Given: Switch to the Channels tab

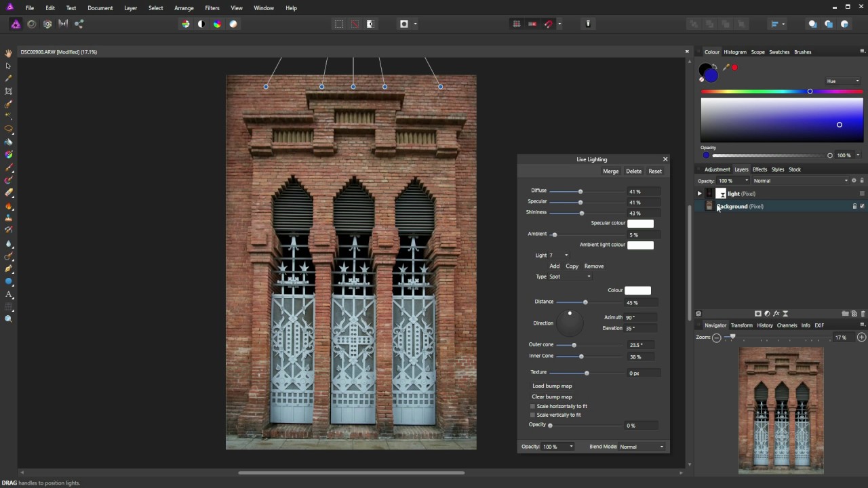Looking at the screenshot, I should [787, 325].
